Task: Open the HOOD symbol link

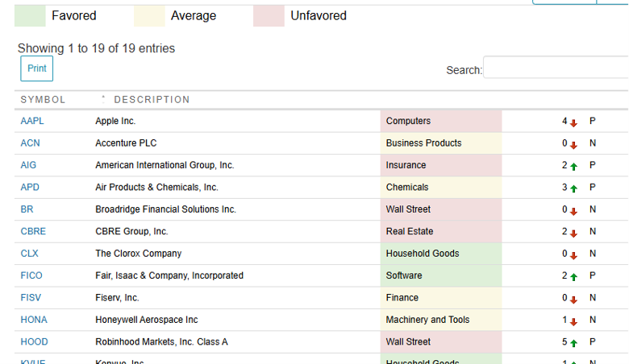Action: [34, 341]
